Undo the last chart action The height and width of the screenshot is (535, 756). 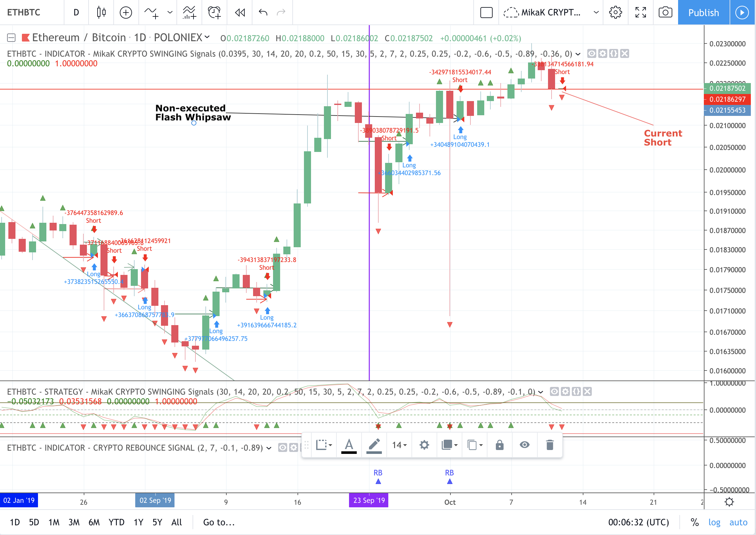tap(263, 13)
